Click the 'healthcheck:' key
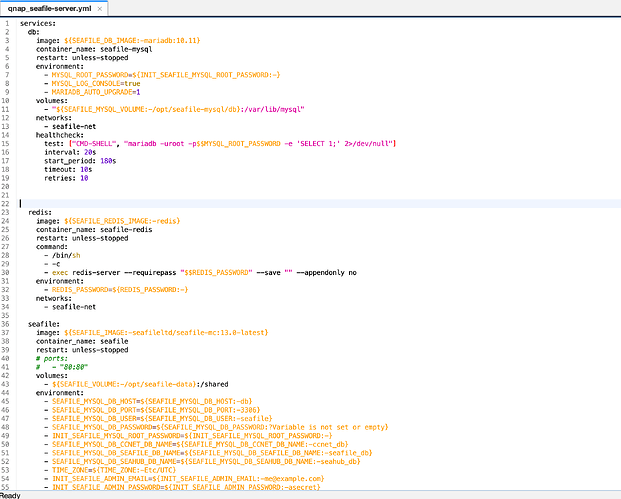The width and height of the screenshot is (621, 499). 60,135
